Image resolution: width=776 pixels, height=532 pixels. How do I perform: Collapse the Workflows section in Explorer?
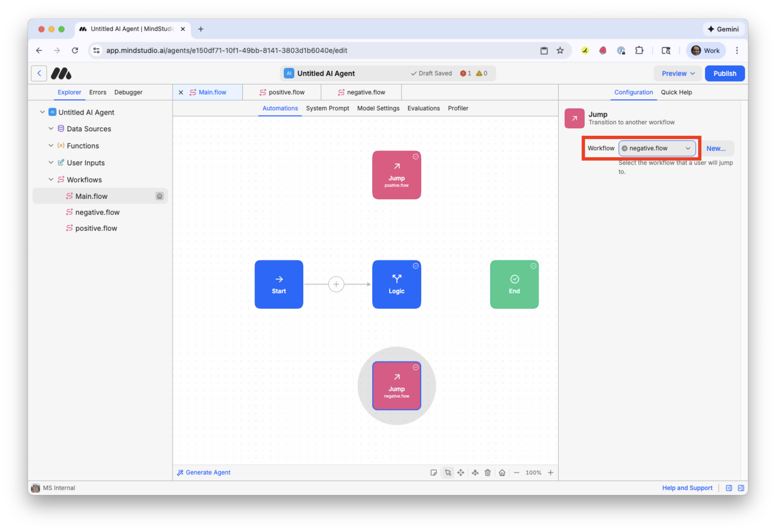click(x=51, y=180)
